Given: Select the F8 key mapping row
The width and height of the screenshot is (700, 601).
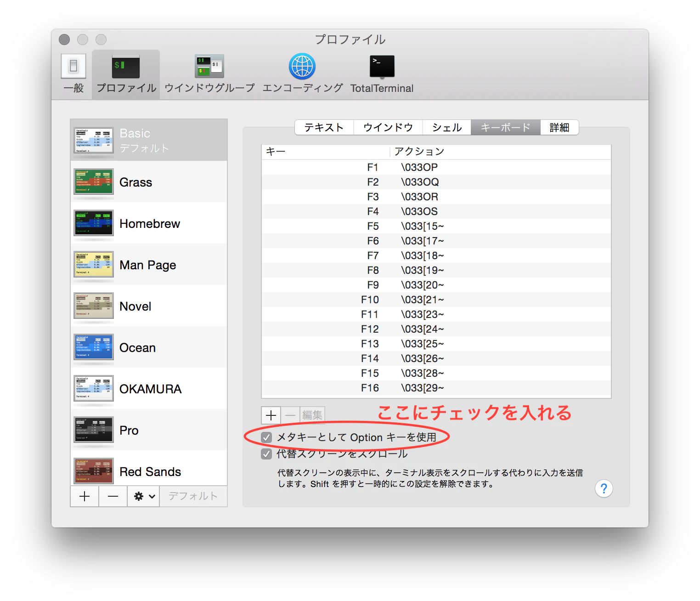Looking at the screenshot, I should pyautogui.click(x=436, y=270).
